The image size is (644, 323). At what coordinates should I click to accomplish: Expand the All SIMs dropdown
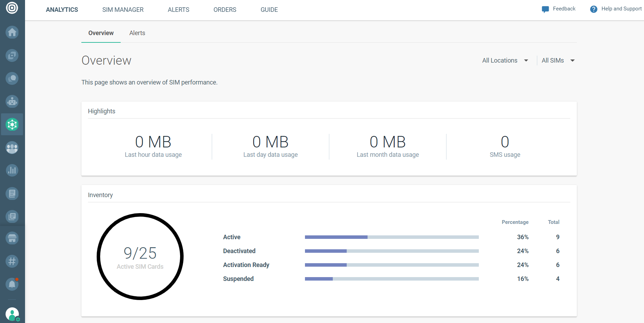[x=558, y=60]
